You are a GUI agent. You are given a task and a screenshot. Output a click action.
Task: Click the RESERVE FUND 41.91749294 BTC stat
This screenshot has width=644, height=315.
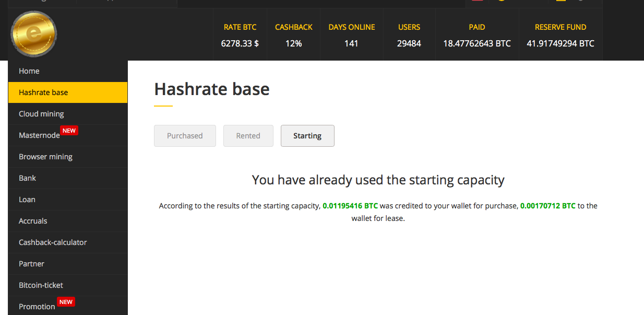coord(560,35)
